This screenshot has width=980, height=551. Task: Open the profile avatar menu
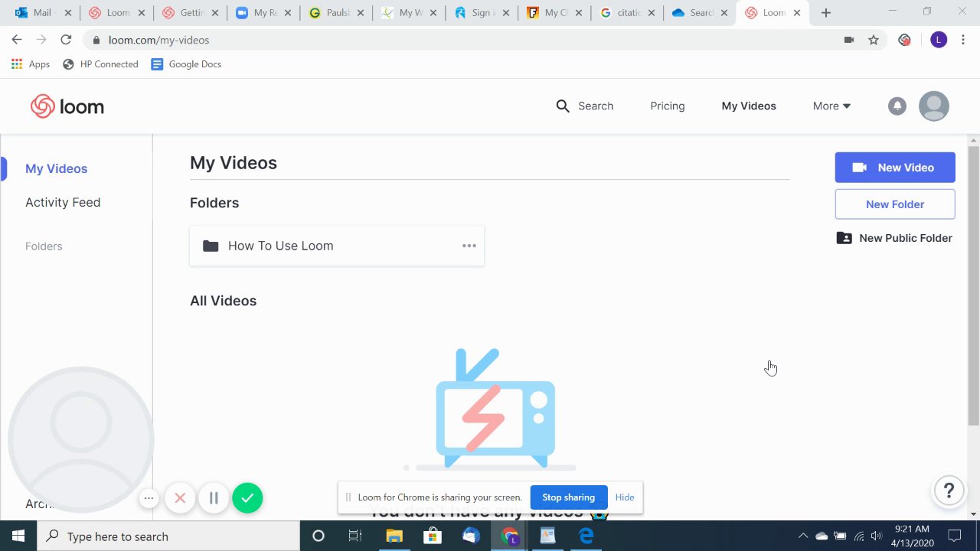933,106
